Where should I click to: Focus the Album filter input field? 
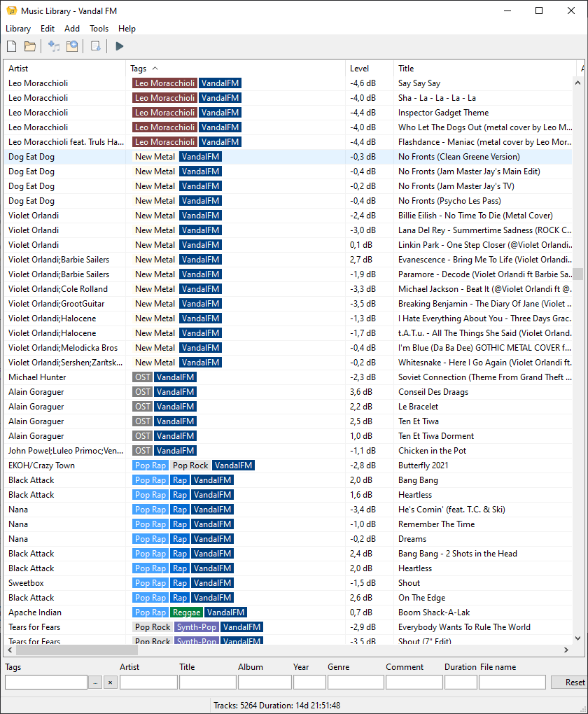(x=265, y=682)
